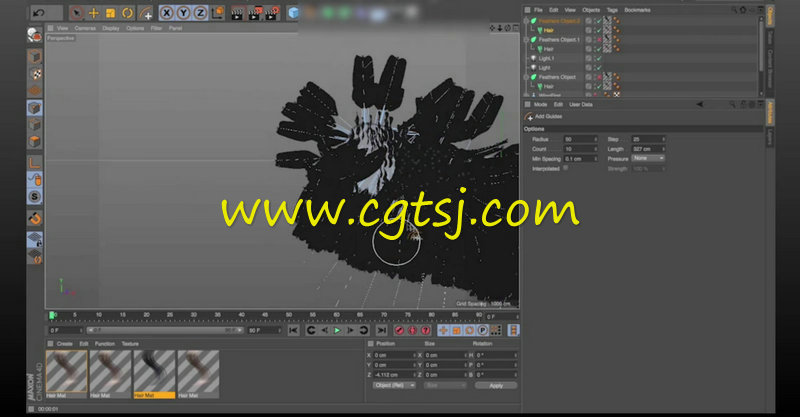Image resolution: width=800 pixels, height=417 pixels.
Task: Open viewport Filter menu
Action: pos(156,28)
